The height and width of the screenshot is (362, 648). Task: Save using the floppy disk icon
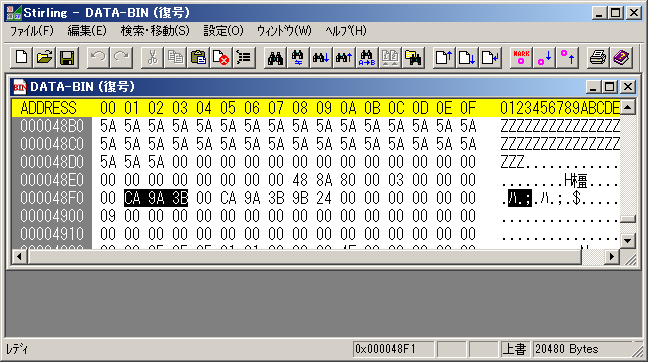(67, 57)
